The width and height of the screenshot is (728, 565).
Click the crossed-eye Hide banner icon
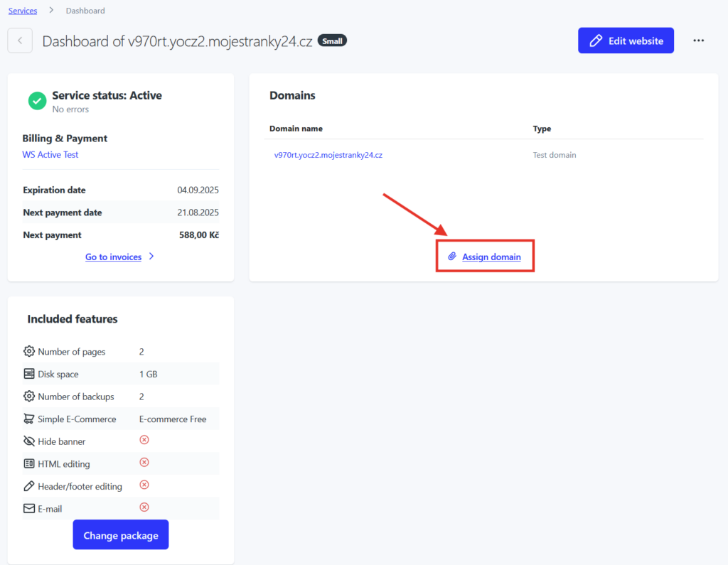tap(29, 441)
